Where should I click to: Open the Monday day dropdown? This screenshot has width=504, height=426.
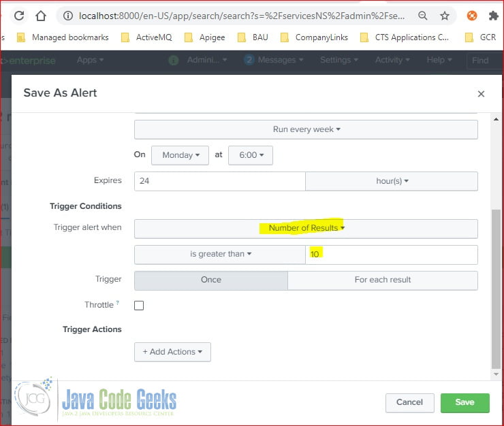click(180, 155)
